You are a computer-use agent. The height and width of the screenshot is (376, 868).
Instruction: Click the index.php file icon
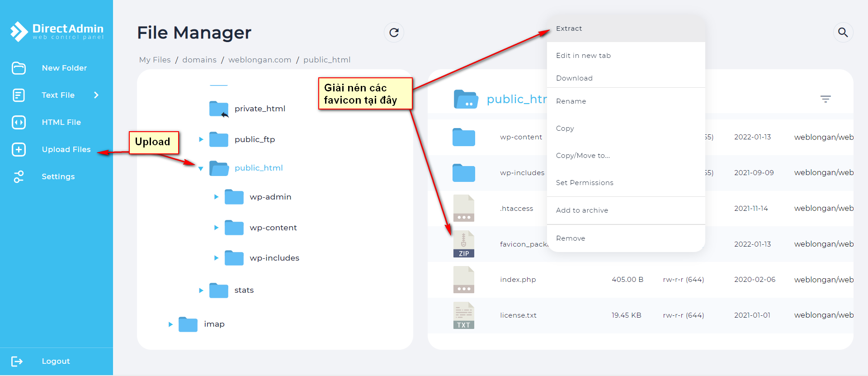point(464,280)
